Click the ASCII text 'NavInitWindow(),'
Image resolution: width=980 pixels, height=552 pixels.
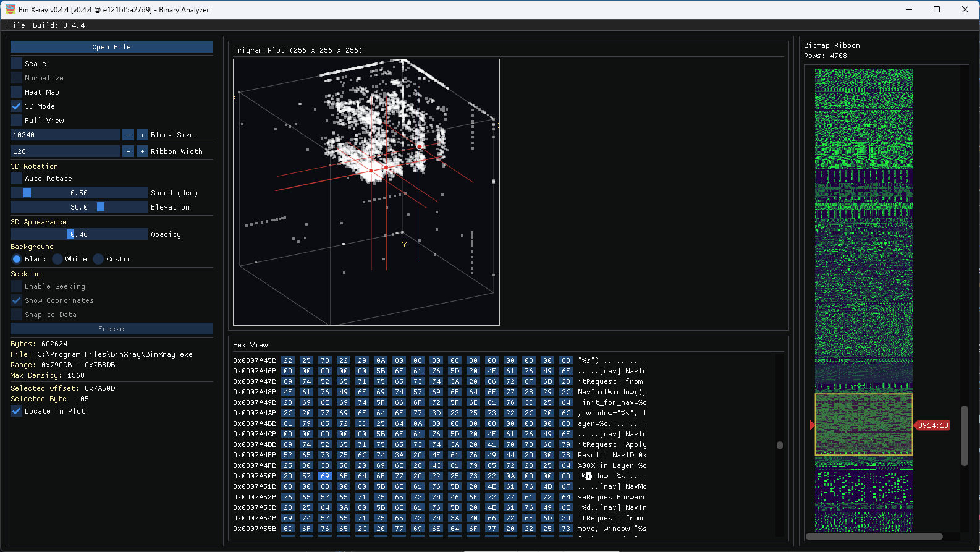(612, 392)
